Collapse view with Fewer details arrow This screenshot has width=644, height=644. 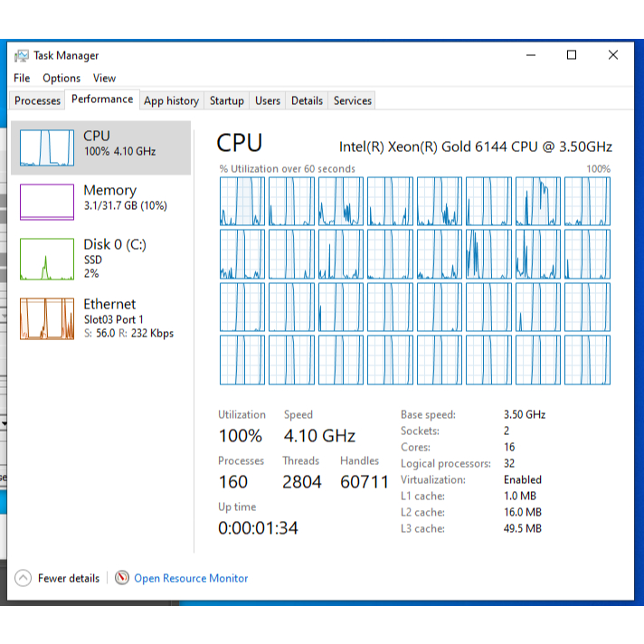click(24, 578)
